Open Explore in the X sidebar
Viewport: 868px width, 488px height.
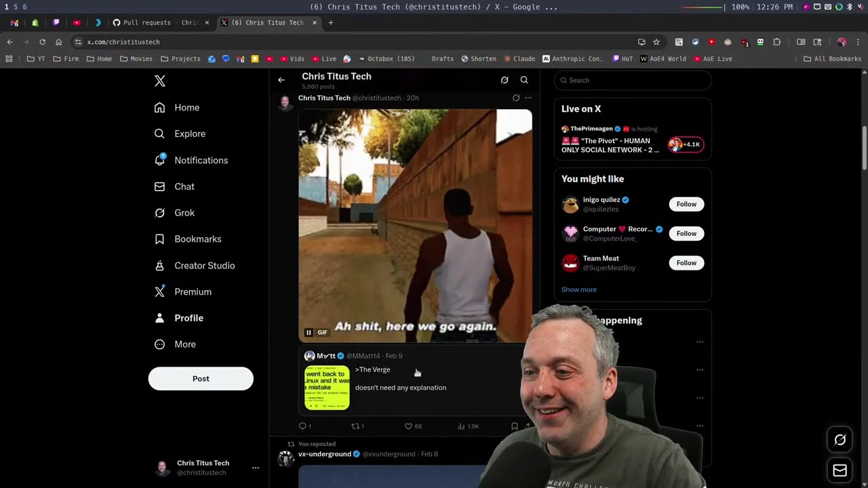tap(180, 134)
